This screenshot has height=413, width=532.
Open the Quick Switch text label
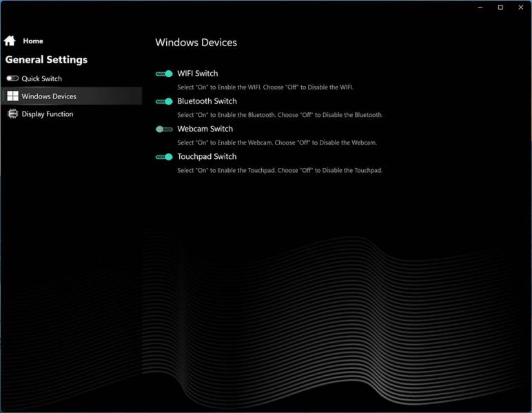41,78
